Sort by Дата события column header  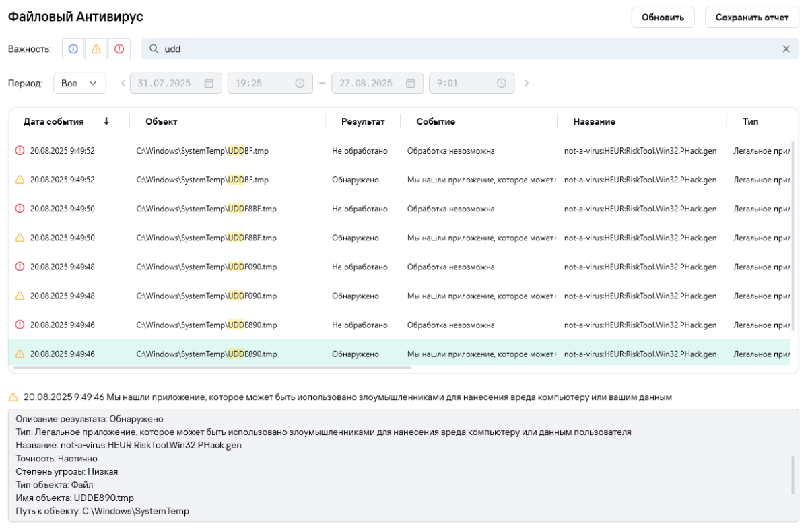tap(53, 122)
